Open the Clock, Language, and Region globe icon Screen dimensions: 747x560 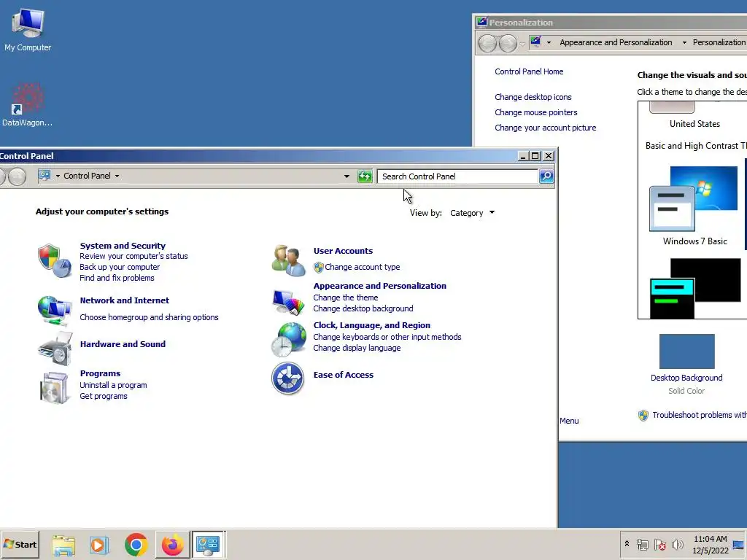(x=289, y=340)
